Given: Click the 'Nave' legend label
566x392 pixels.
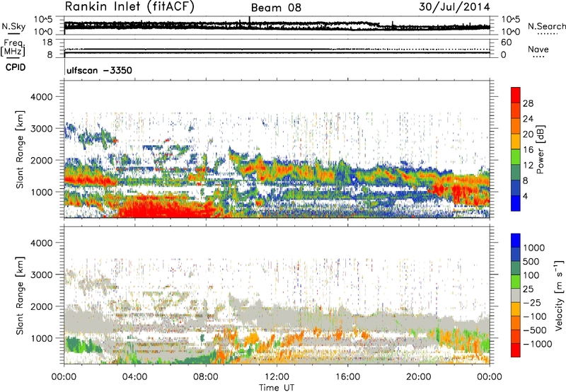Looking at the screenshot, I should pos(538,49).
